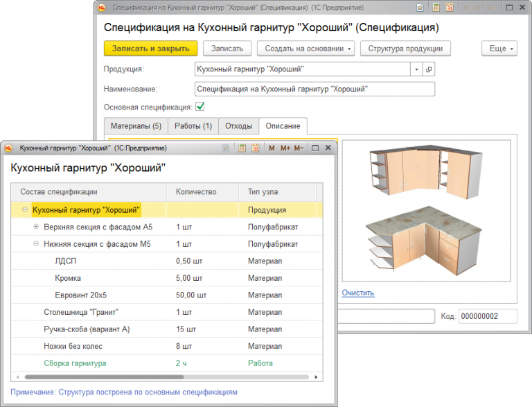Toggle Основная спецификация checkbox

click(200, 107)
